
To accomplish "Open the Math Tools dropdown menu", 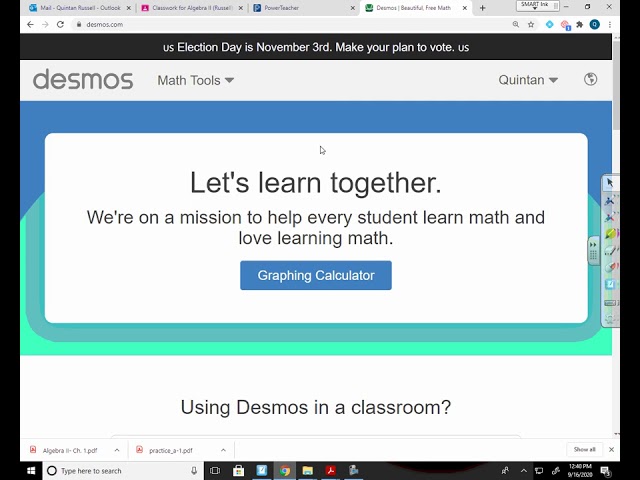I will [x=196, y=80].
